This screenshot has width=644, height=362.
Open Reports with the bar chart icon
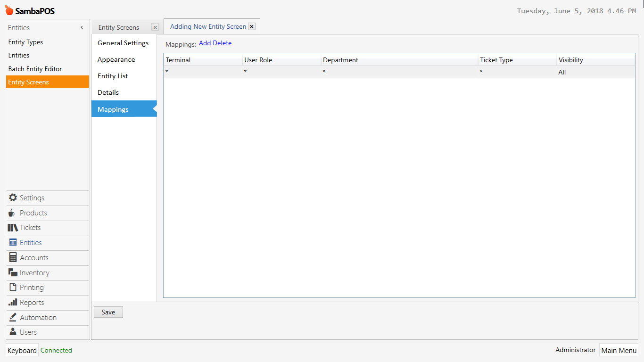click(13, 302)
